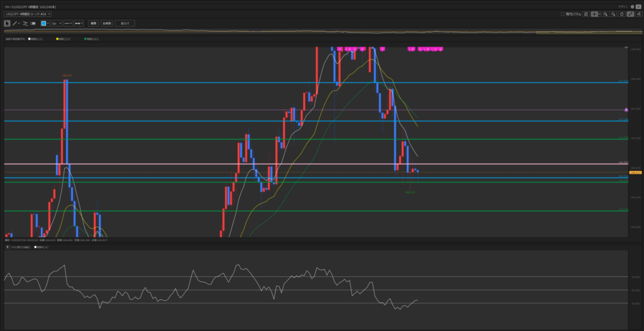
Task: Collapse the RSI panel play arrow button
Action: [x=8, y=247]
